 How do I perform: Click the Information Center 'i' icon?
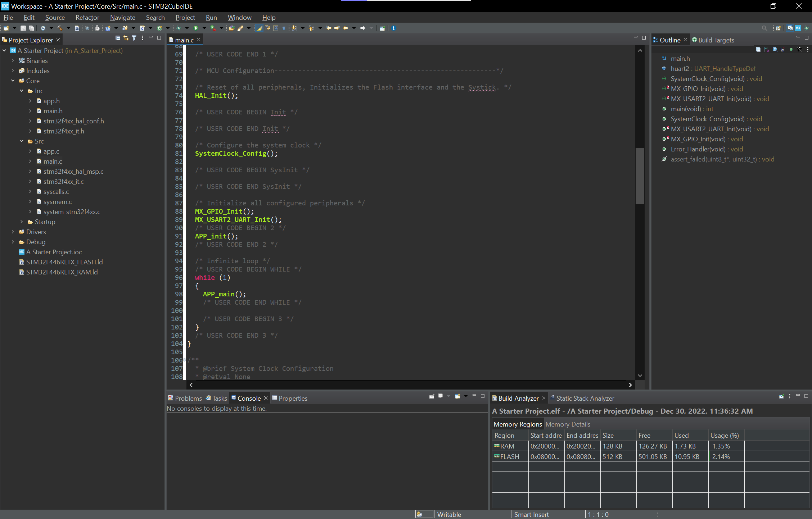tap(393, 28)
